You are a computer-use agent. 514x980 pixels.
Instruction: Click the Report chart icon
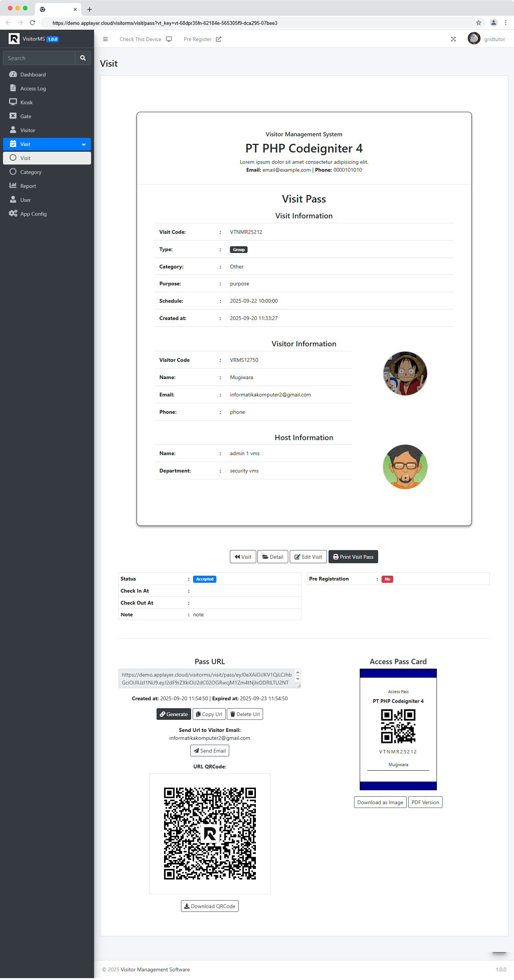[x=13, y=186]
